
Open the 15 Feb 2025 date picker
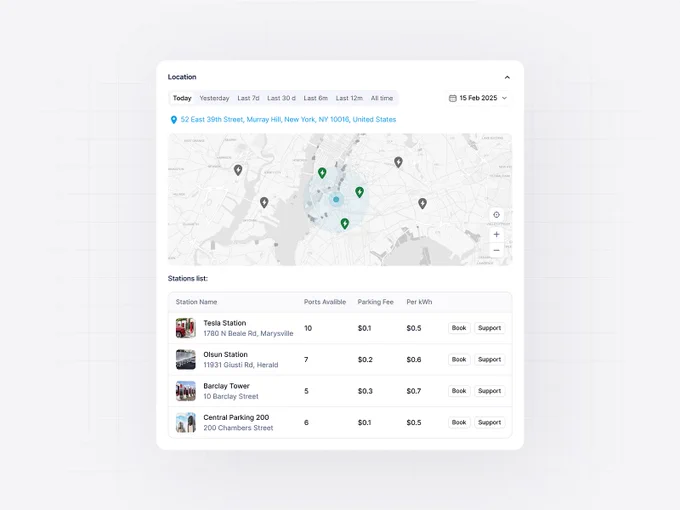pos(477,98)
